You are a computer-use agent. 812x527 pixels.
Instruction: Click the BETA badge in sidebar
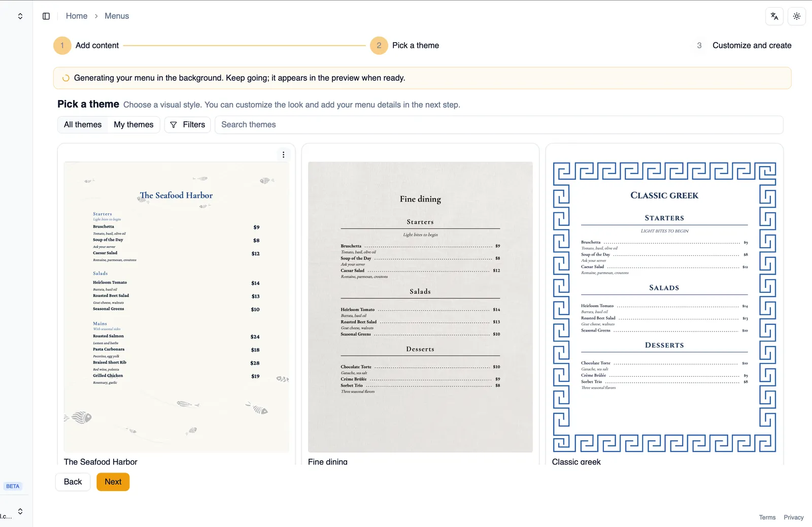coord(13,486)
